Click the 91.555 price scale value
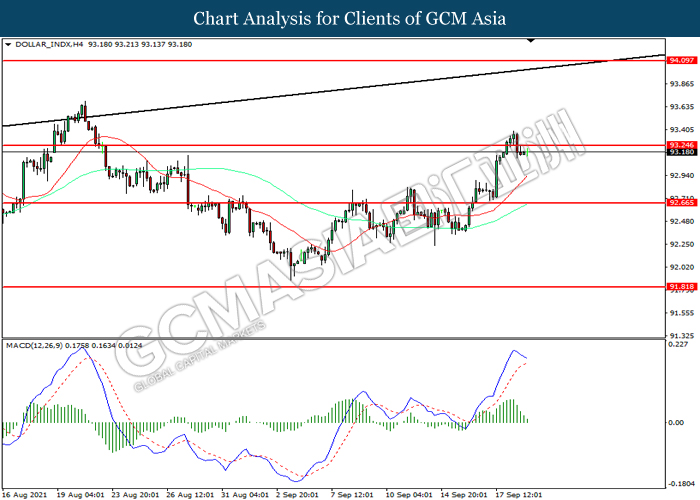The height and width of the screenshot is (500, 700). point(682,313)
